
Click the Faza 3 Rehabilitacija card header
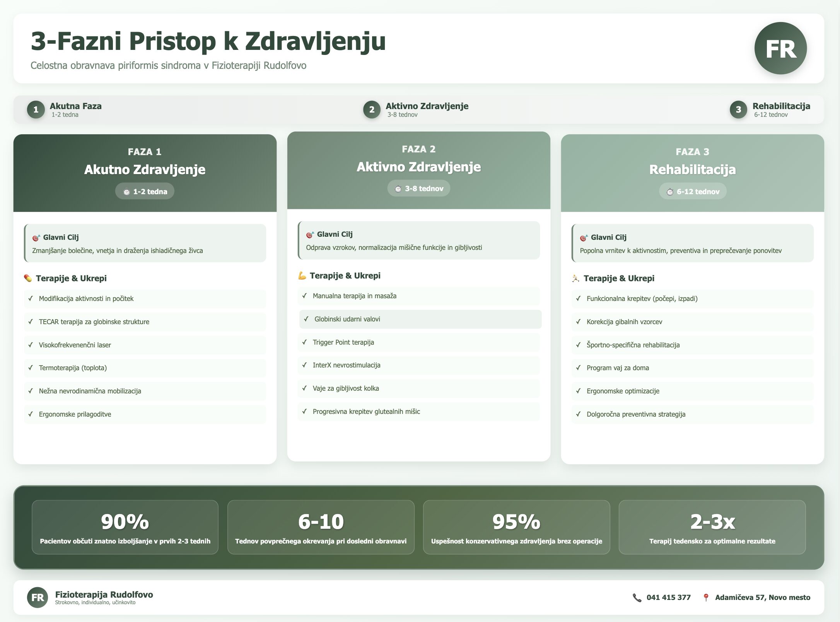[x=693, y=173]
